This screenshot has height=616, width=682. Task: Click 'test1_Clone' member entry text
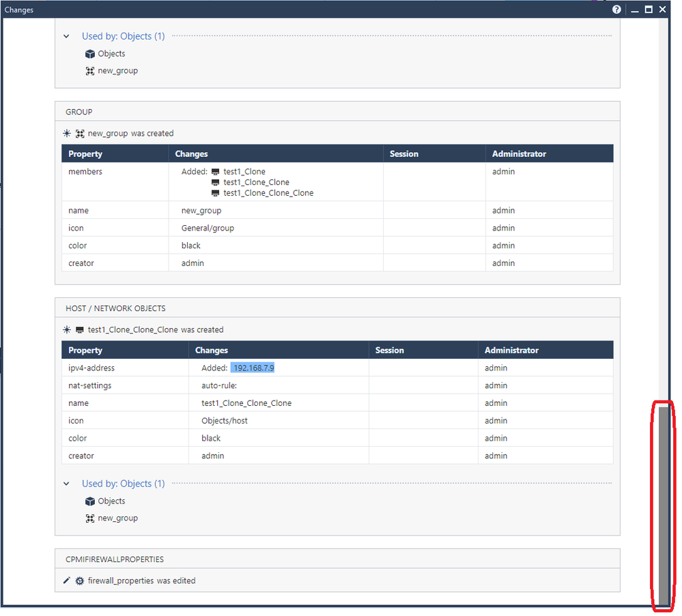tap(244, 172)
